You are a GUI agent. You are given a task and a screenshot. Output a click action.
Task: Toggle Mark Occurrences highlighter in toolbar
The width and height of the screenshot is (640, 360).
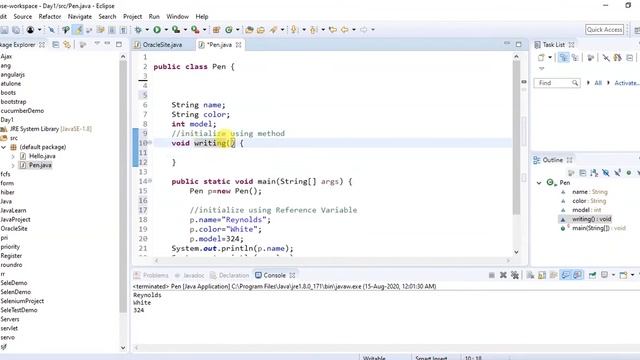78,30
